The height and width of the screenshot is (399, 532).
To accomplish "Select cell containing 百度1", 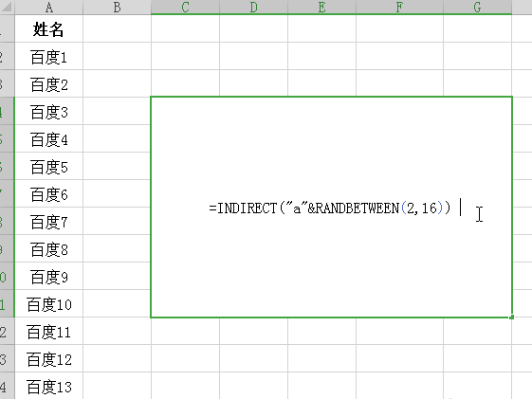I will click(49, 56).
